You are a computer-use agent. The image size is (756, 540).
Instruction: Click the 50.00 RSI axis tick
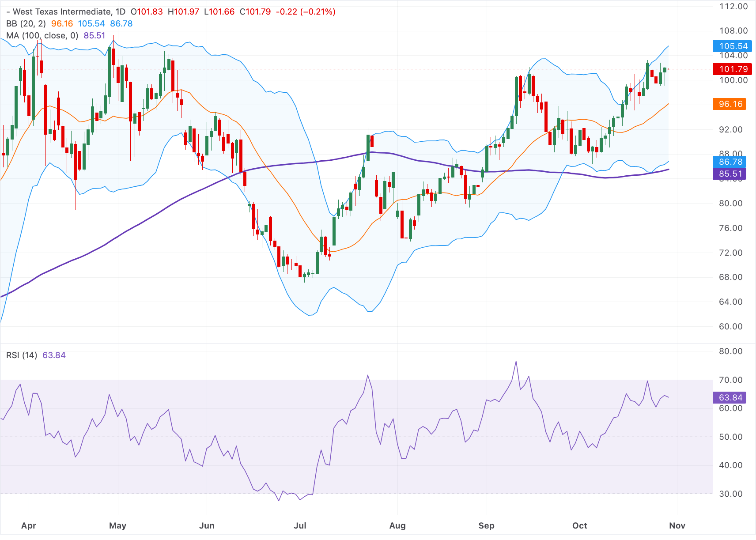730,437
